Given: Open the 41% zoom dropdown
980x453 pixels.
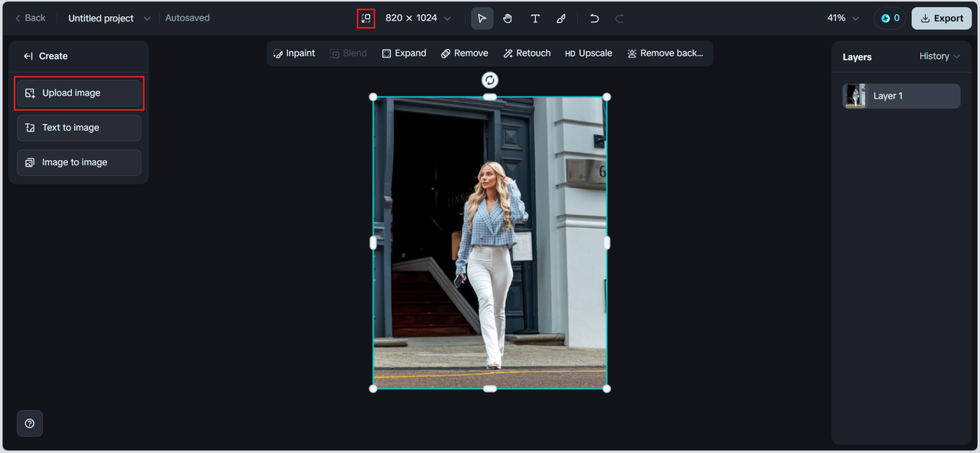Looking at the screenshot, I should tap(843, 18).
